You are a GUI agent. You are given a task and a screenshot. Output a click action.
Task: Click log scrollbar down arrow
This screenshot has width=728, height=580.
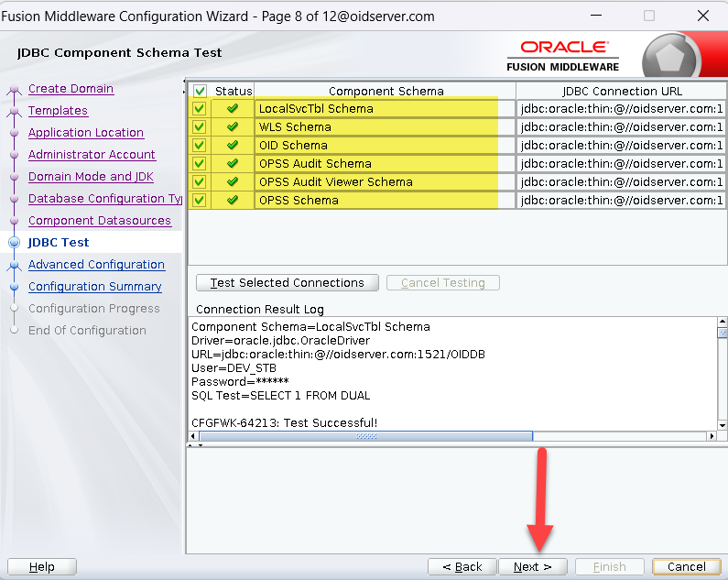tap(722, 425)
